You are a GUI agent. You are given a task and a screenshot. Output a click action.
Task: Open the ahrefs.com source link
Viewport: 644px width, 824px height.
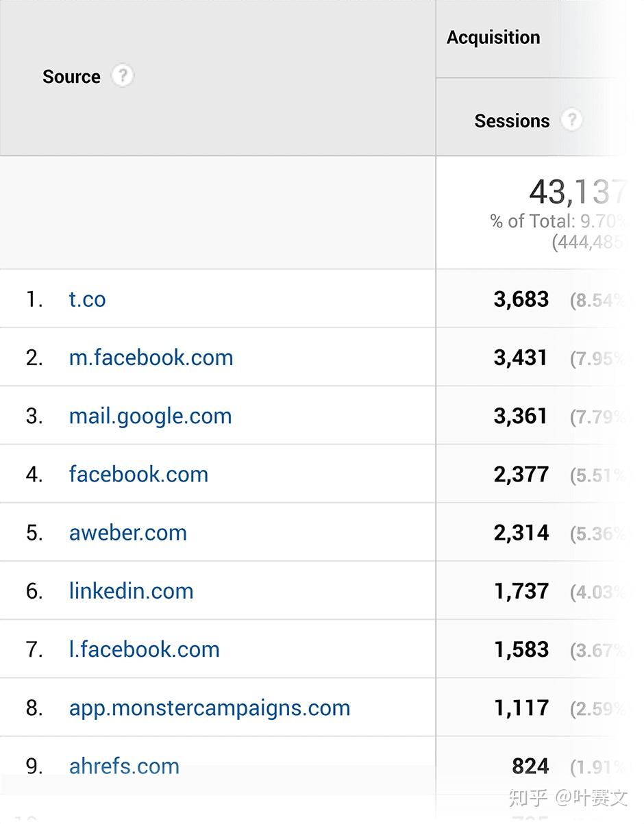tap(123, 766)
